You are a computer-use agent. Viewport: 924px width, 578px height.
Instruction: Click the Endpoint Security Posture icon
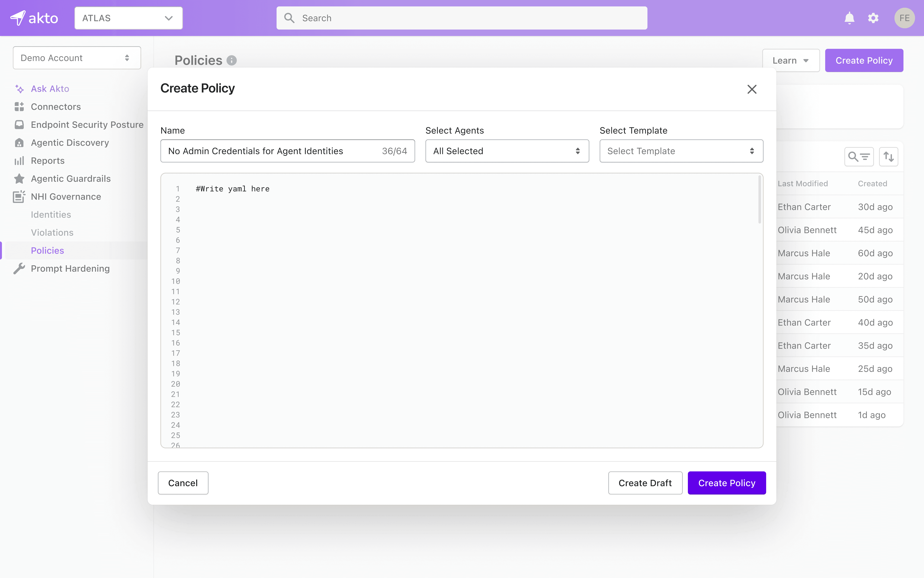[x=19, y=125]
